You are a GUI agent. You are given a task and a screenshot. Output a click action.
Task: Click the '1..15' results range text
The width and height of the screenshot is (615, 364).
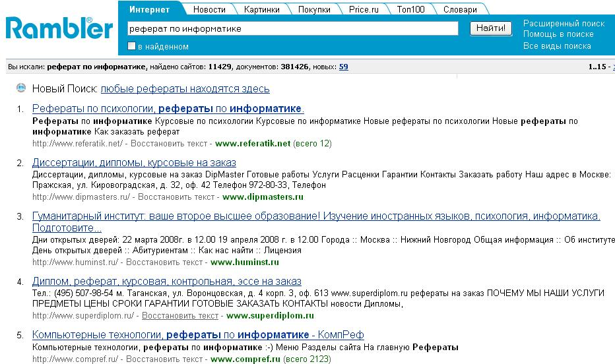(x=597, y=67)
